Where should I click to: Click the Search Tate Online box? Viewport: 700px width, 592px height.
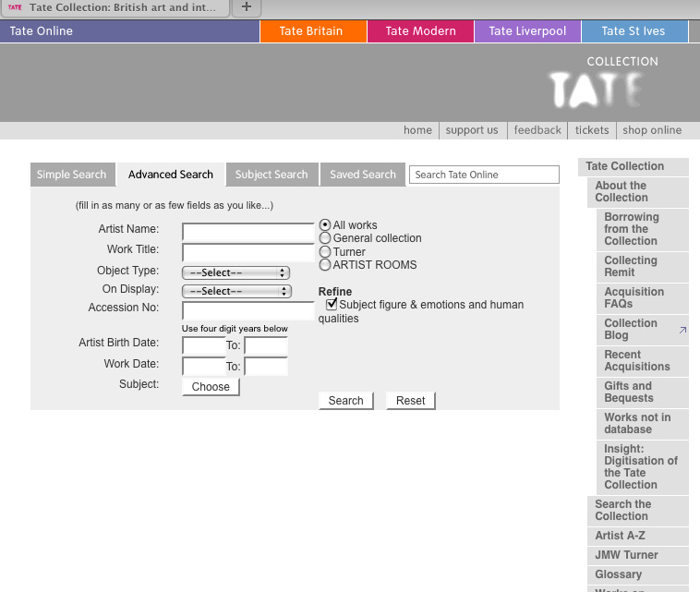[x=484, y=175]
